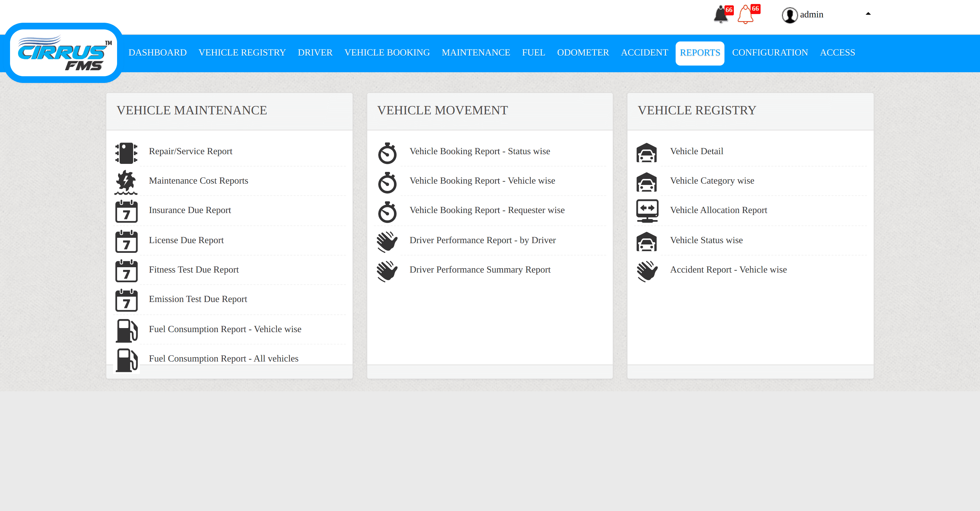
Task: Open the Vehicle Category wise report
Action: (712, 181)
